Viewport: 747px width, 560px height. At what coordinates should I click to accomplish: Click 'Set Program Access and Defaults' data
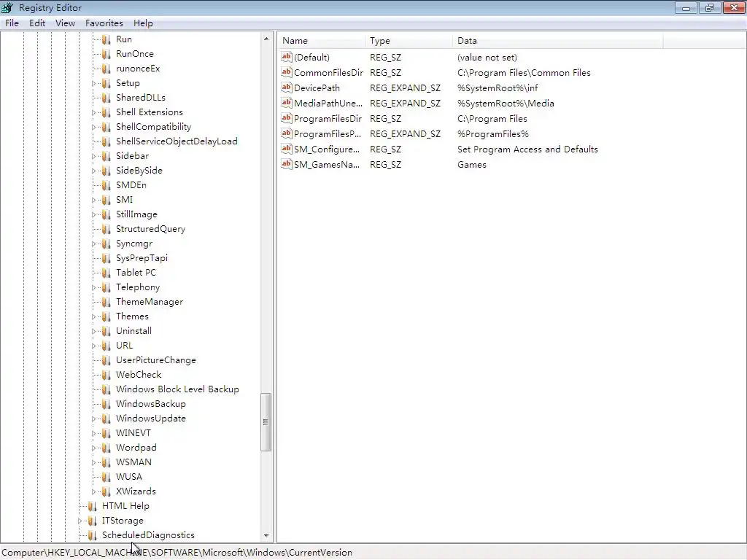coord(527,149)
